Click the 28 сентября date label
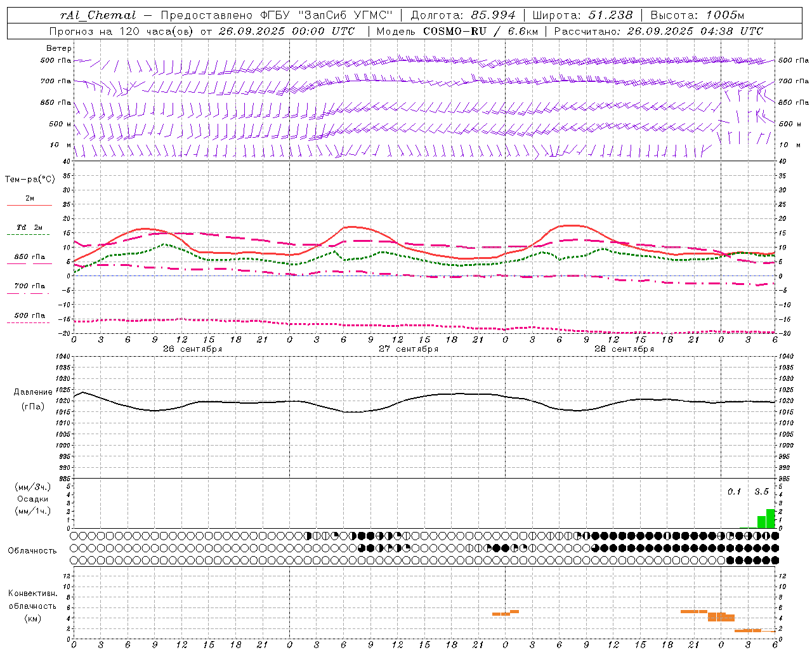This screenshot has width=812, height=650. point(624,348)
